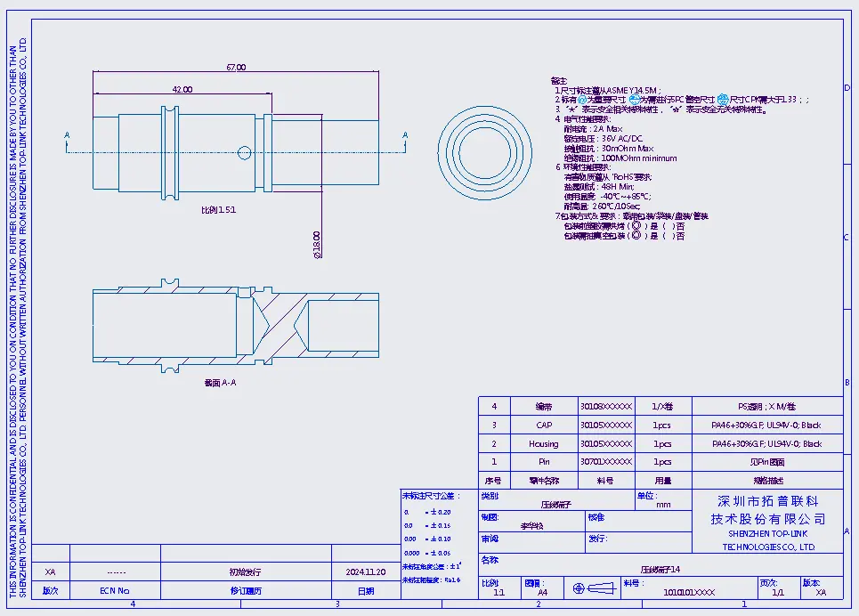859x616 pixels.
Task: Click the right section marker A
Action: pos(405,136)
